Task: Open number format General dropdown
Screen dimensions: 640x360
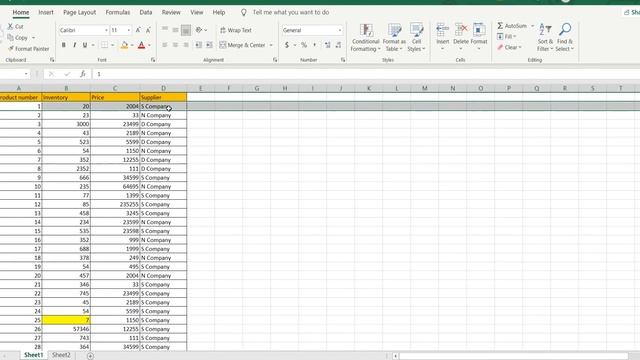Action: [340, 30]
